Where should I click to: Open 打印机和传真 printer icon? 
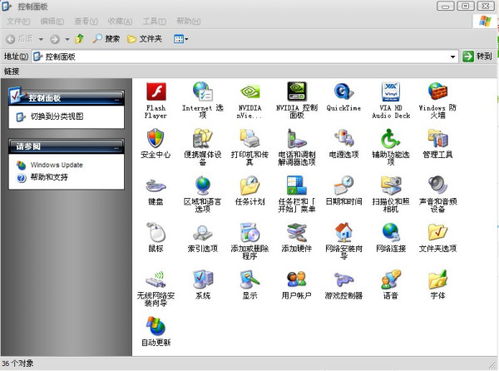[x=250, y=139]
